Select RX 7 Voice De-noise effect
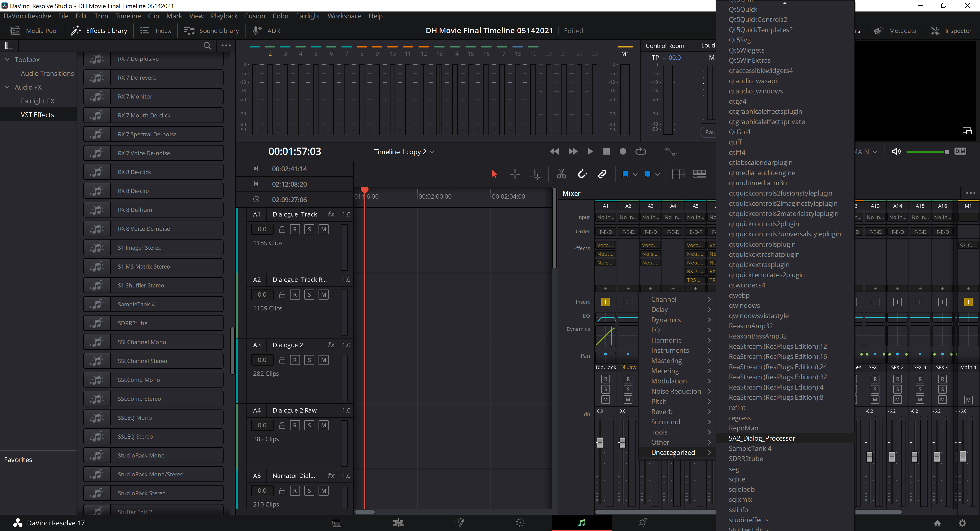Viewport: 980px width, 531px height. click(x=153, y=153)
